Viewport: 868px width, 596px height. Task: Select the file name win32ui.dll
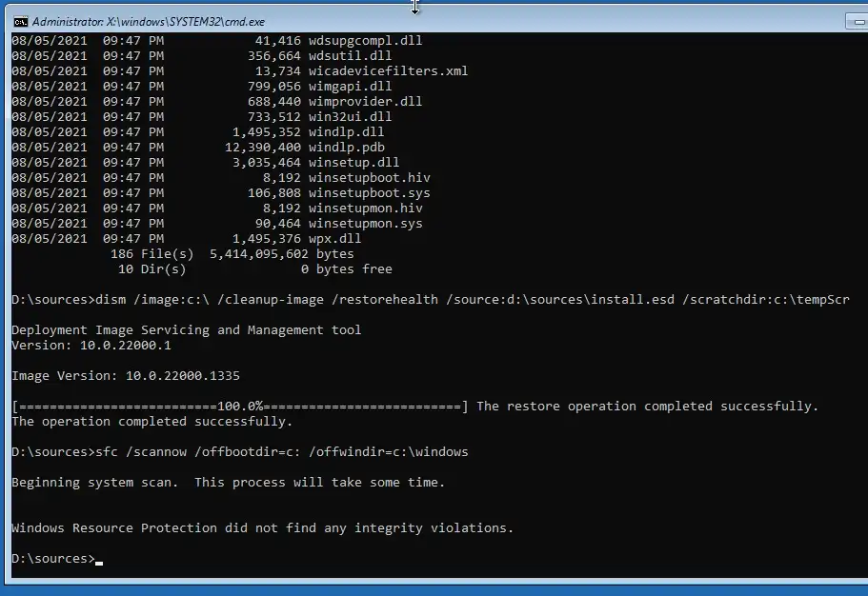point(350,117)
